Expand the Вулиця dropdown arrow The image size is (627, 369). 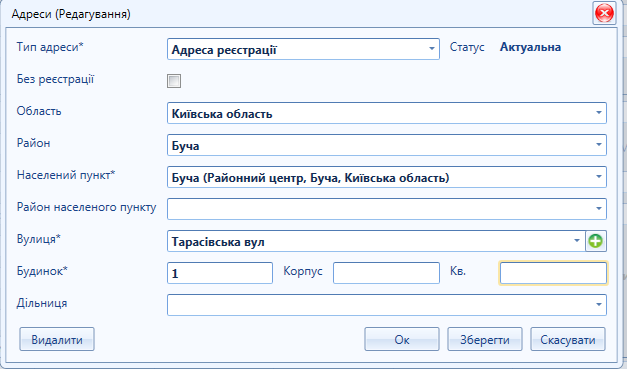(x=577, y=241)
